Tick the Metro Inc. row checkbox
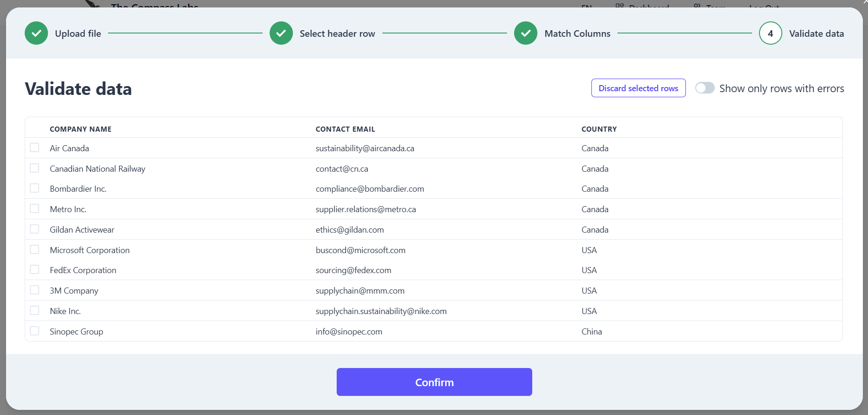868x415 pixels. tap(34, 208)
